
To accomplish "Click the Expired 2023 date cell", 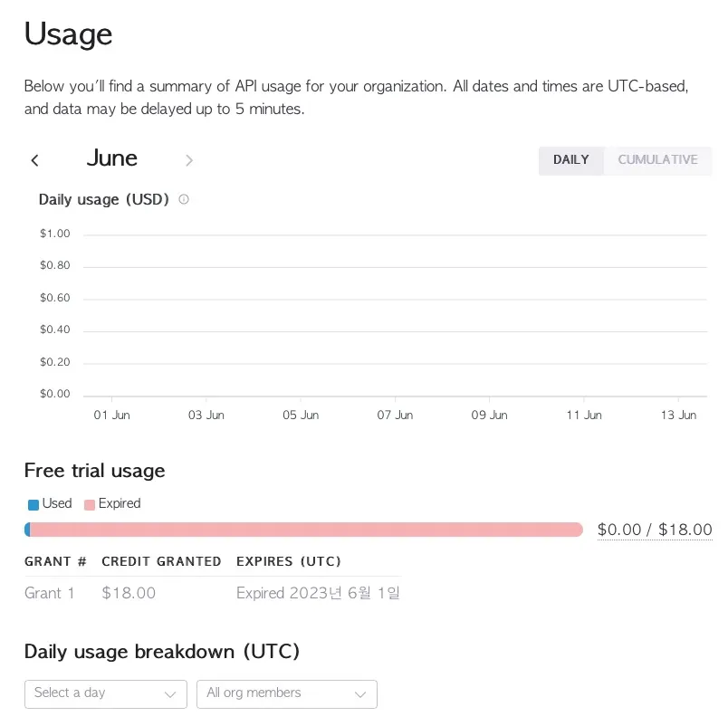I will pos(318,593).
